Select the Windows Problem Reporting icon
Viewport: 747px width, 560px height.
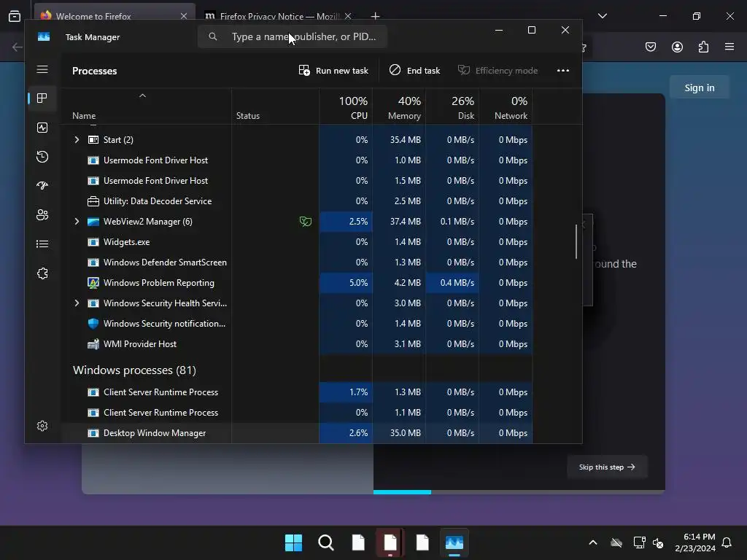(93, 283)
